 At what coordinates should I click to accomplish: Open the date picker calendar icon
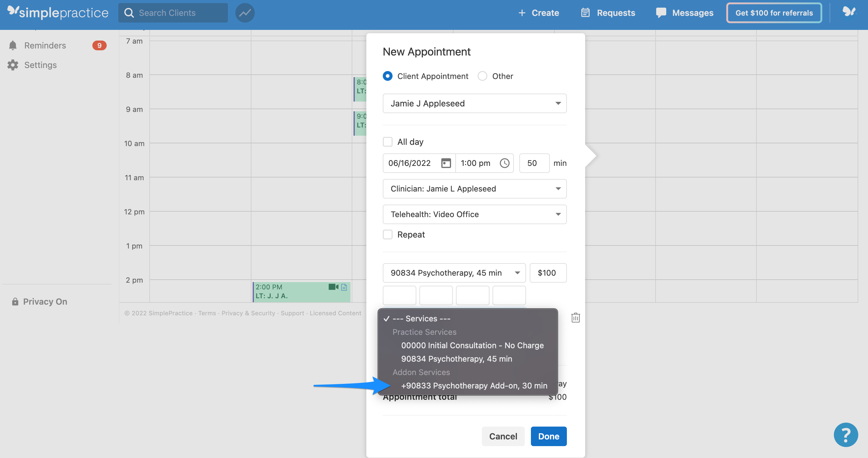[x=446, y=163]
